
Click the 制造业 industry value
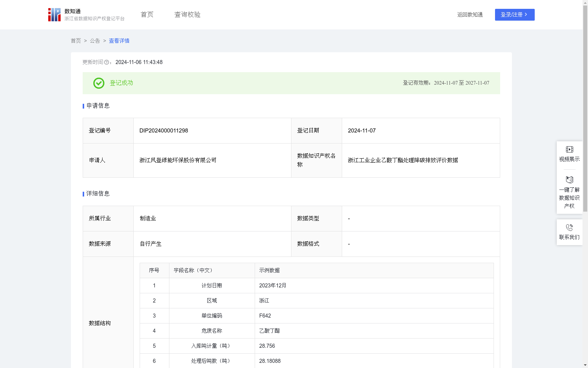148,218
